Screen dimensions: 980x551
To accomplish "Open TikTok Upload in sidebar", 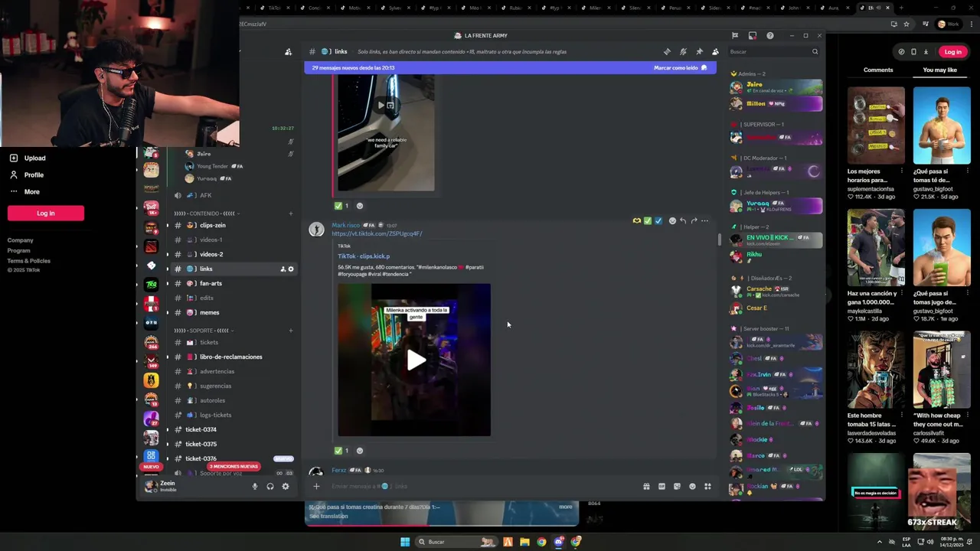I will (34, 158).
